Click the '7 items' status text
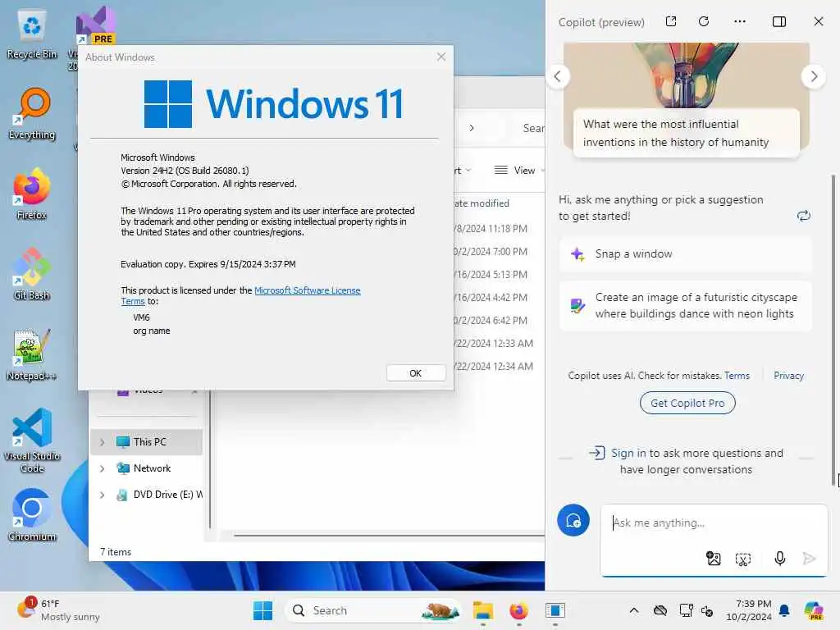This screenshot has width=840, height=630. click(x=116, y=552)
